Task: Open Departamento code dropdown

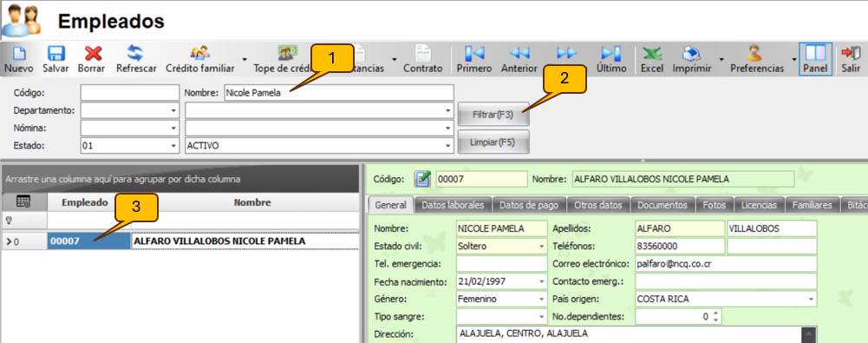Action: point(173,111)
